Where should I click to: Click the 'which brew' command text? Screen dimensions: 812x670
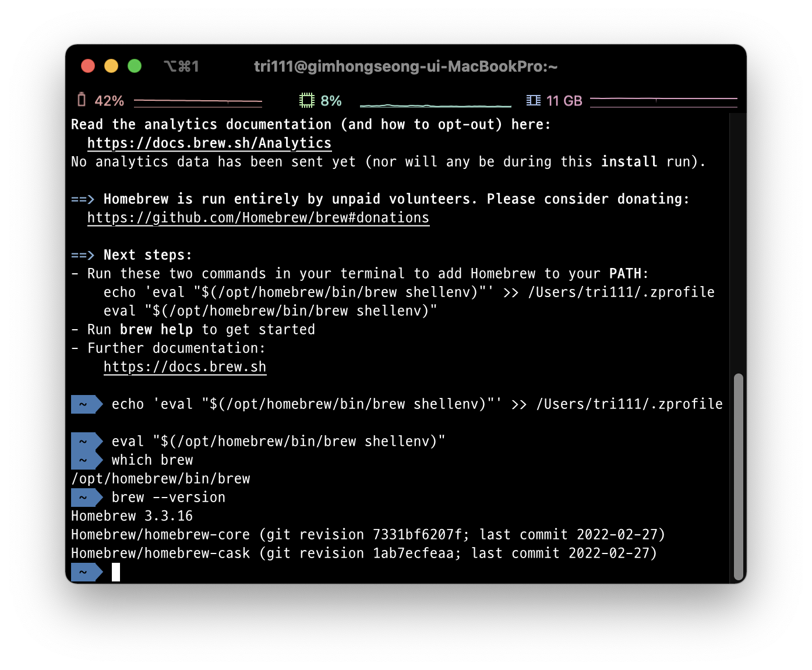click(152, 460)
